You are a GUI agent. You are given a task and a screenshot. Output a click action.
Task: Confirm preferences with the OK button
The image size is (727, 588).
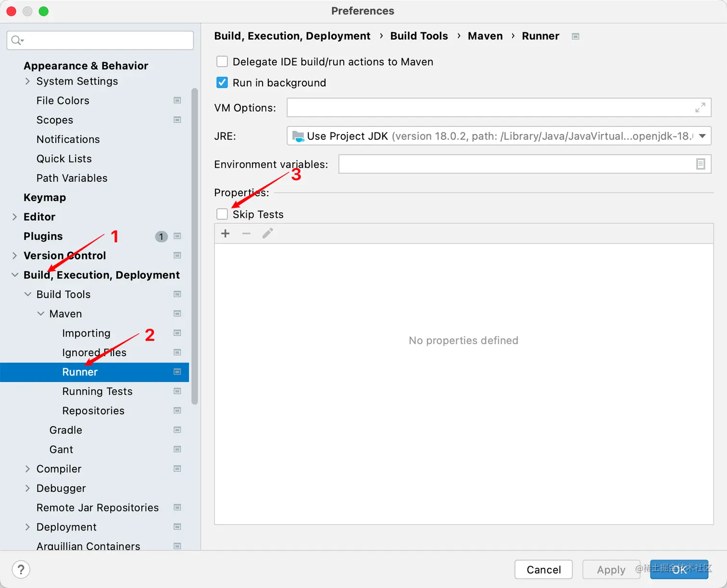click(x=679, y=570)
